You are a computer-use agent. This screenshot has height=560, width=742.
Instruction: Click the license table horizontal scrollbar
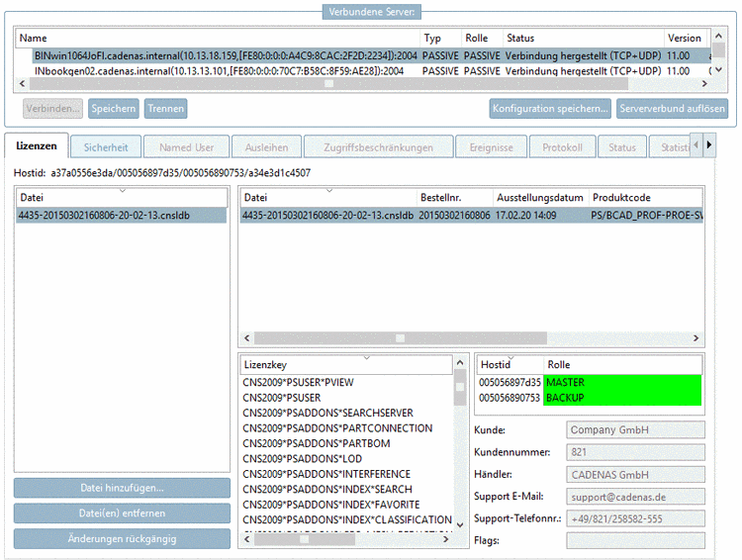coord(401,338)
